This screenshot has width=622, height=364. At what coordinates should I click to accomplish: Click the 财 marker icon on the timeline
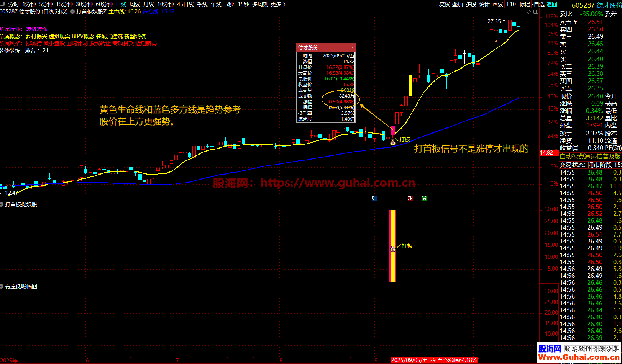coord(374,198)
